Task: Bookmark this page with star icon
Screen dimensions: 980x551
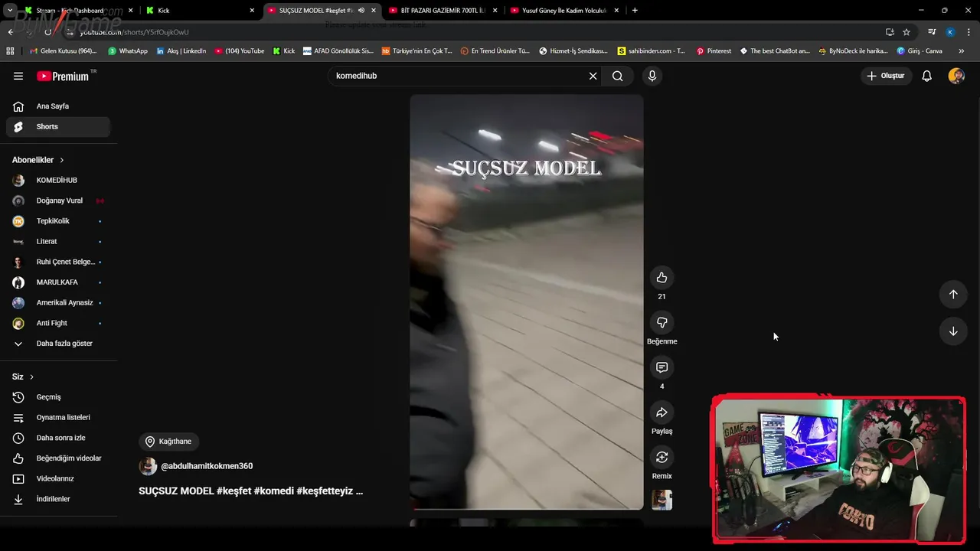Action: coord(906,32)
